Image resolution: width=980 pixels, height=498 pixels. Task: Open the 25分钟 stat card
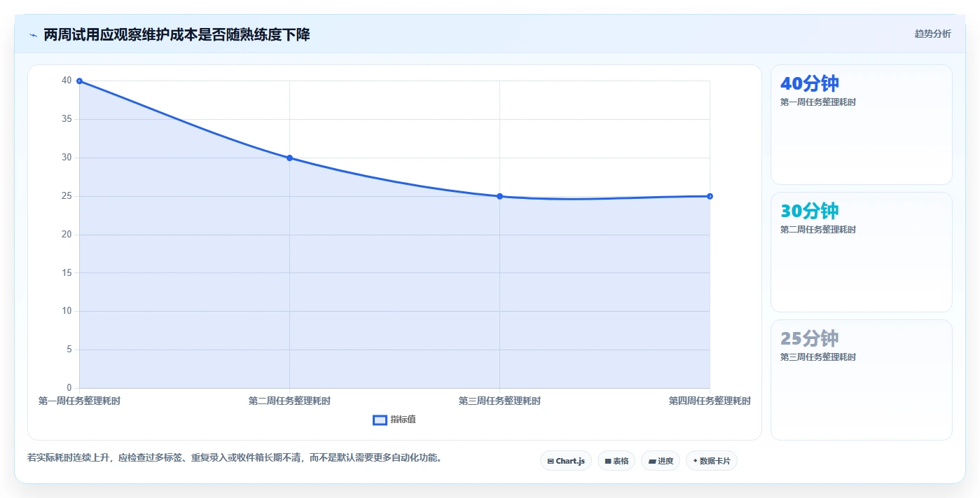click(x=862, y=380)
